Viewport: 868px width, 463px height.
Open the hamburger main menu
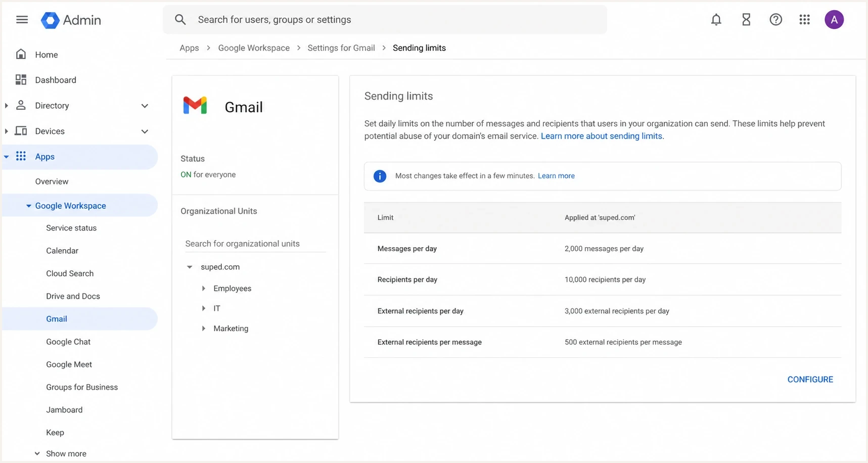click(22, 20)
